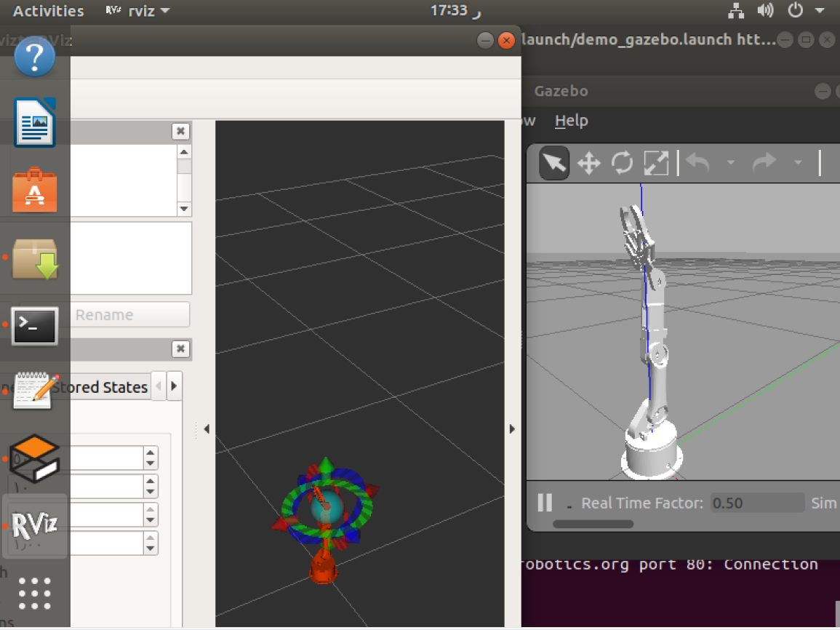The image size is (840, 630).
Task: Click the green arrow interactive marker
Action: [327, 464]
